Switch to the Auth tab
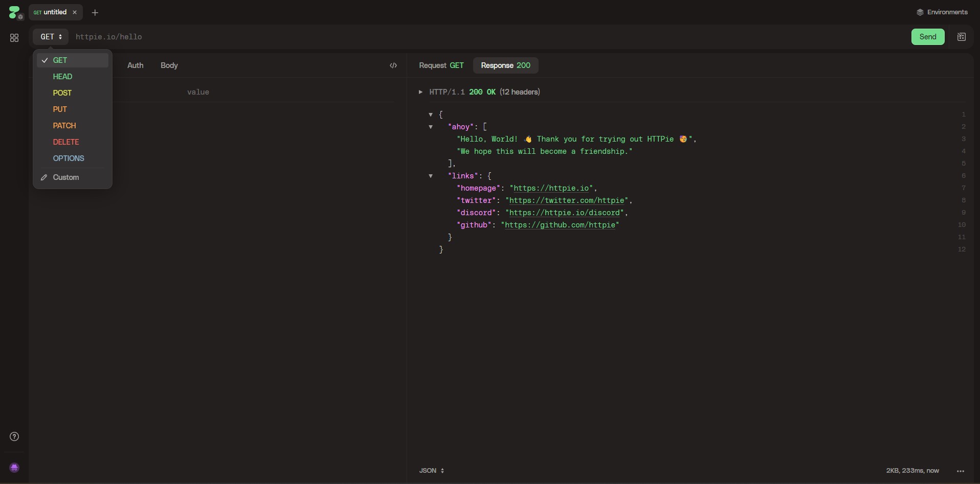 [x=135, y=65]
